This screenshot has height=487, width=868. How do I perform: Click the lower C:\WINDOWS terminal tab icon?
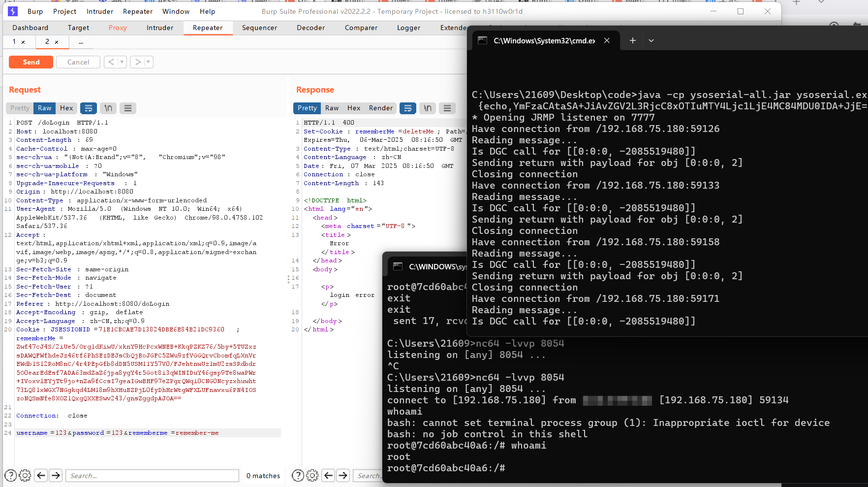click(x=398, y=266)
